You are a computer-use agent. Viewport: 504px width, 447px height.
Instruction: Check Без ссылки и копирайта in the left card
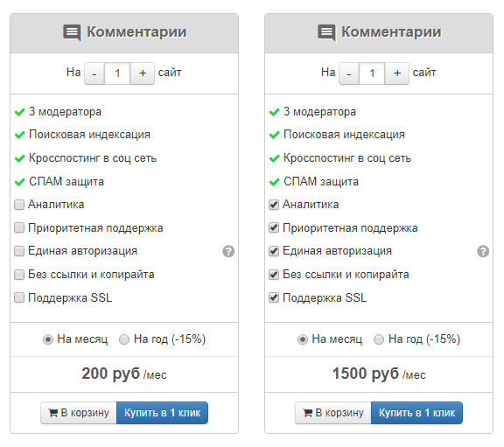click(x=19, y=275)
